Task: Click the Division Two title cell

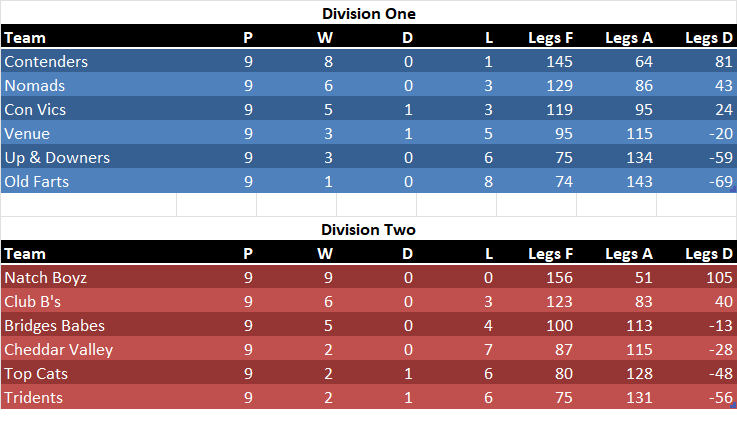Action: 368,229
